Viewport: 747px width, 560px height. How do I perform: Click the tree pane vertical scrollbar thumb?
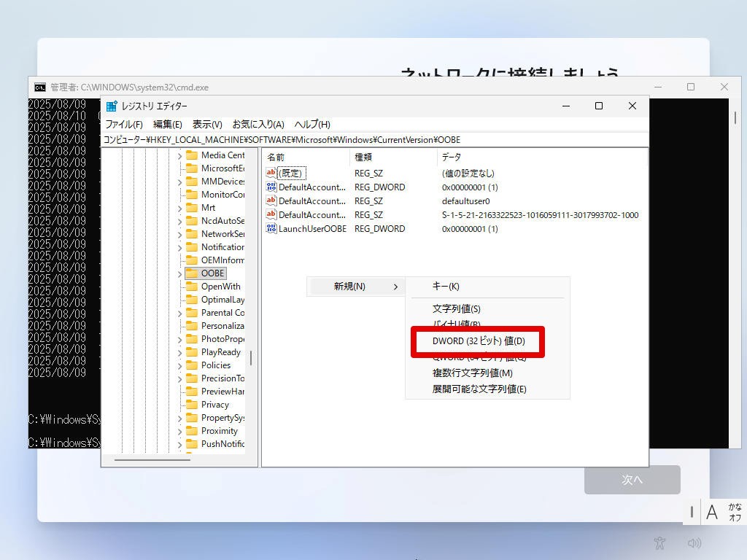point(251,358)
